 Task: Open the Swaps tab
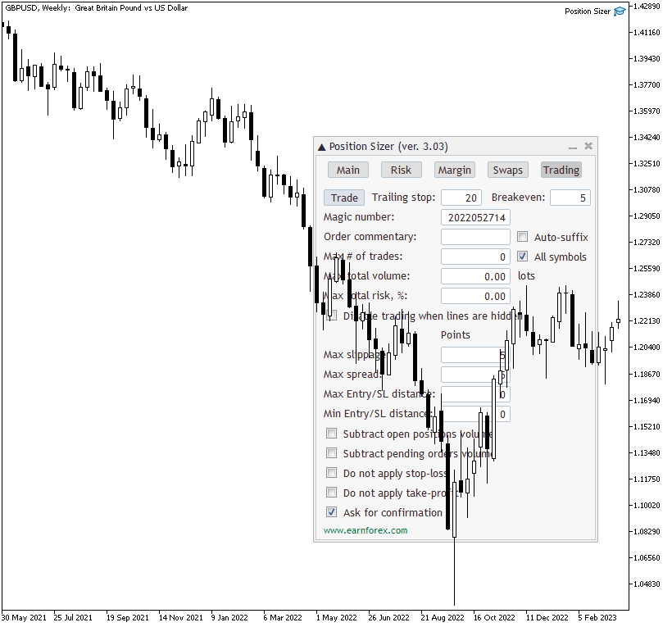[x=507, y=170]
